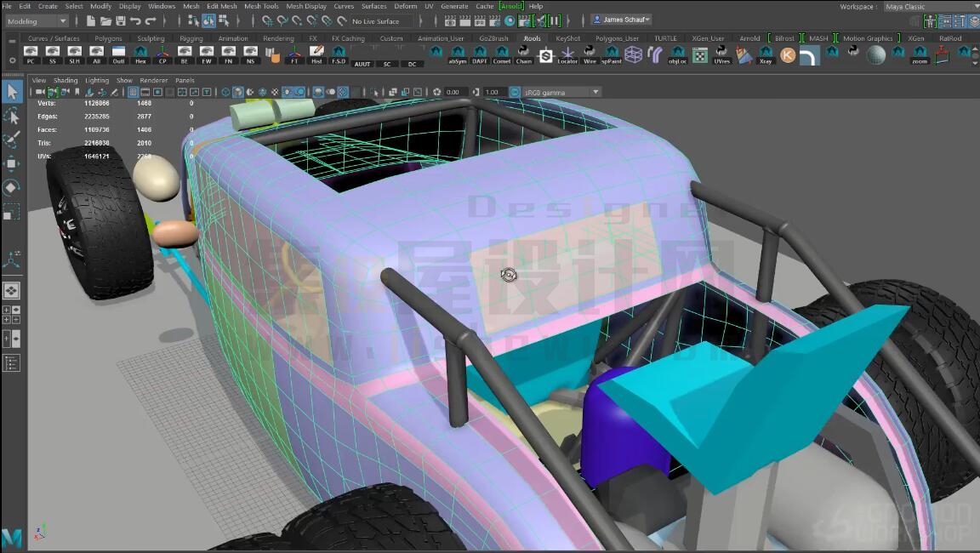Toggle viewport grid display button
980x553 pixels.
pos(133,92)
